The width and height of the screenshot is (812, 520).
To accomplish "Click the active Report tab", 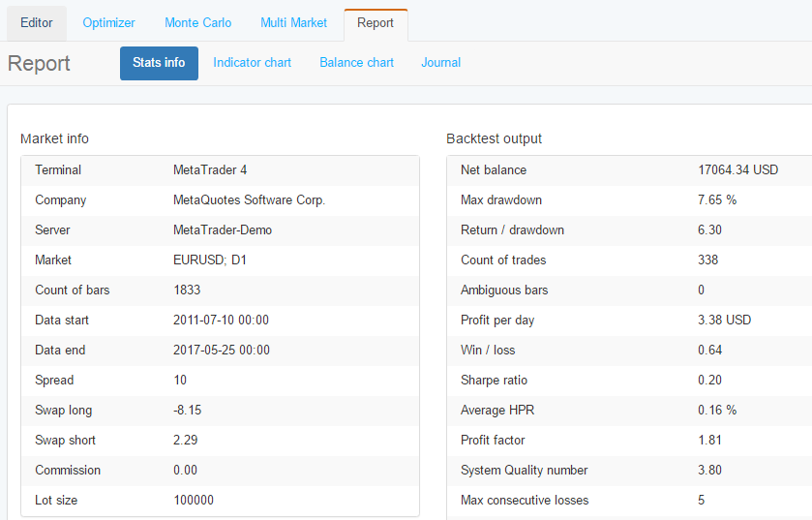I will 376,23.
